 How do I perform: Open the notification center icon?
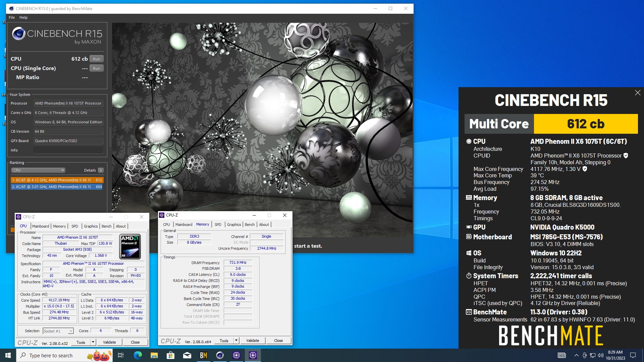[x=633, y=355]
